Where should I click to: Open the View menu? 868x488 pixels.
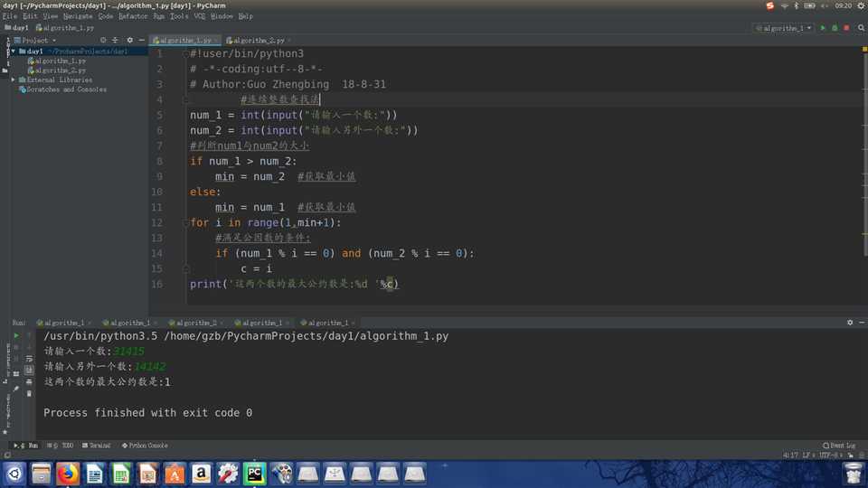[x=50, y=16]
